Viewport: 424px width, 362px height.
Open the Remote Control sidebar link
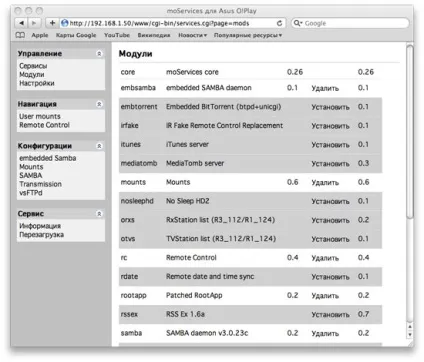point(44,125)
